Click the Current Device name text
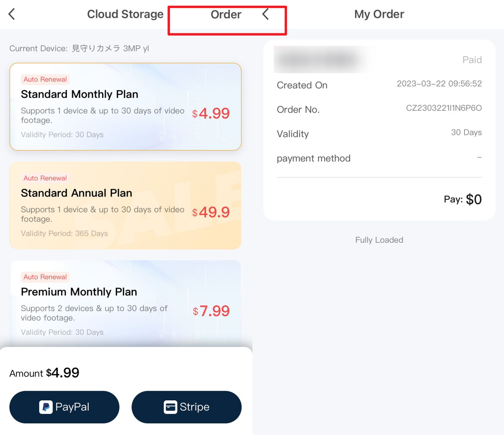The height and width of the screenshot is (435, 504). 110,48
